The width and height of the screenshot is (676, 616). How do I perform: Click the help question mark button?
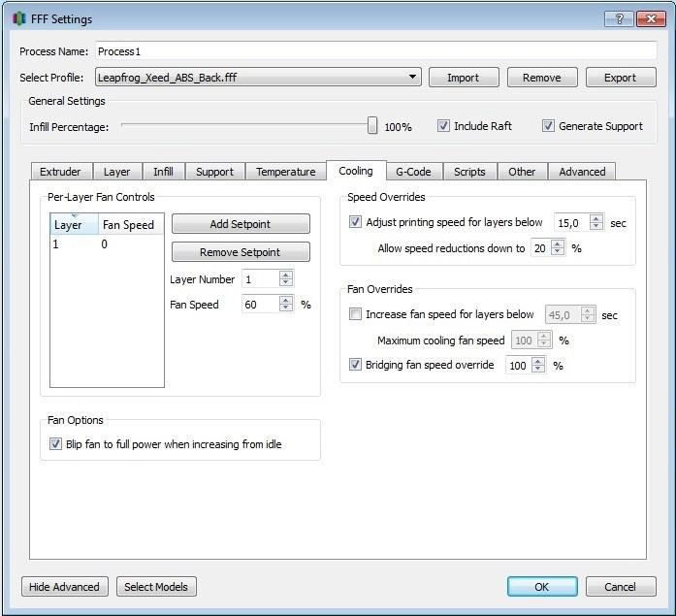point(619,19)
